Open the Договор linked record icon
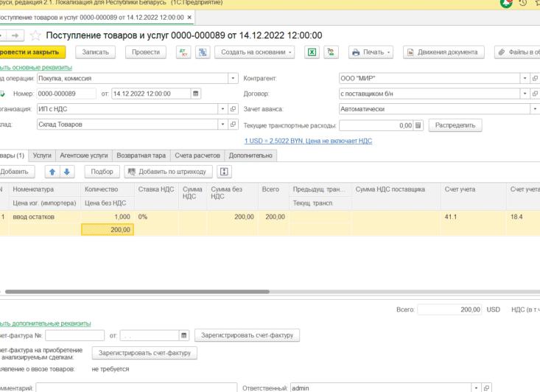Screen dimensions: 540x392 [535, 94]
